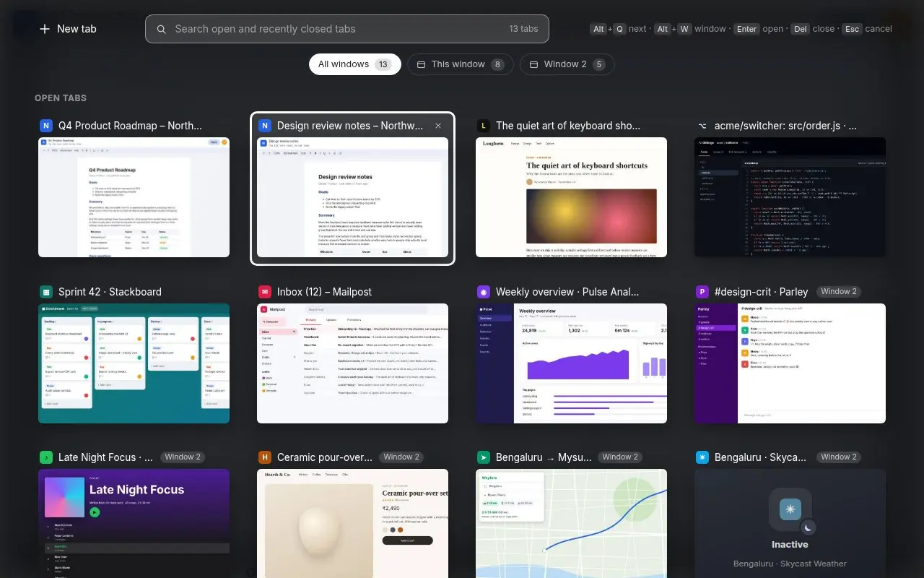Open the acme/switcher code editor thumbnail

pos(790,197)
